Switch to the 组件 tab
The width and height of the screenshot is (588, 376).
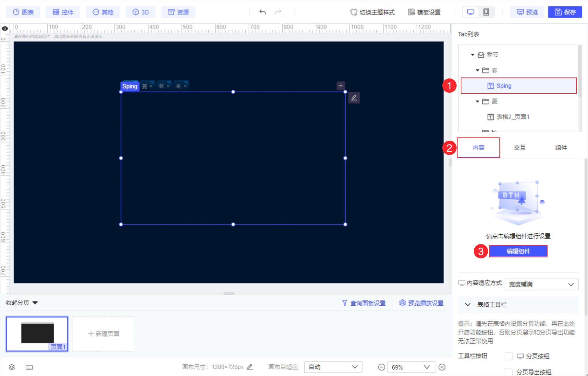(561, 148)
